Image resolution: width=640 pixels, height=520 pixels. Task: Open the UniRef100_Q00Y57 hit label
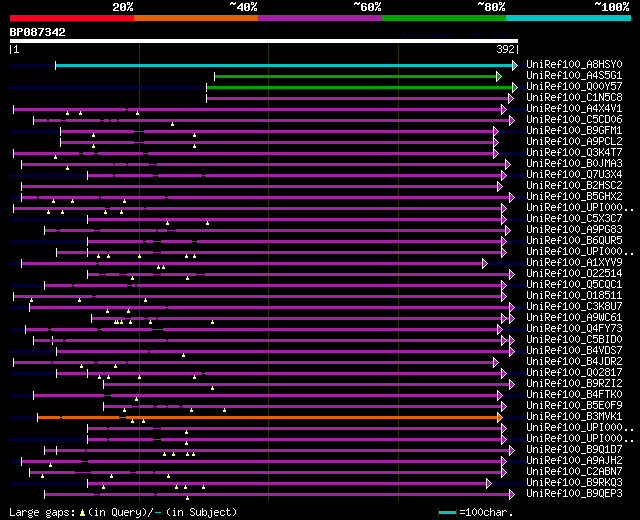click(x=574, y=87)
